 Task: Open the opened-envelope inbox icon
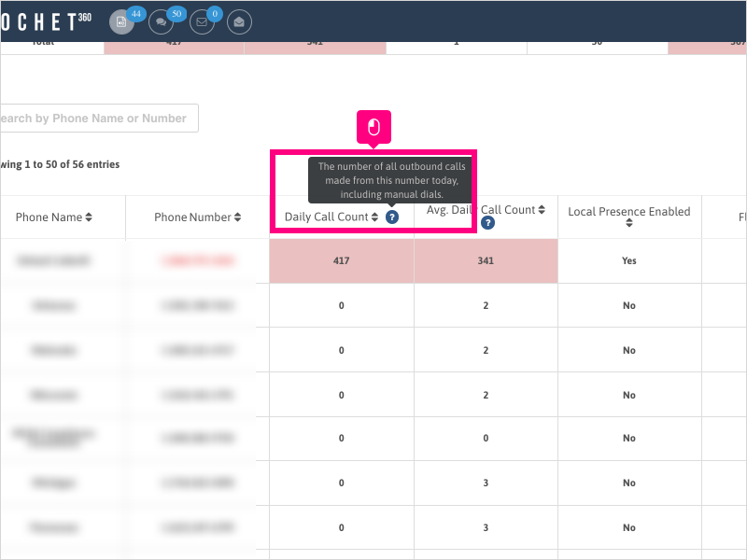pos(239,21)
